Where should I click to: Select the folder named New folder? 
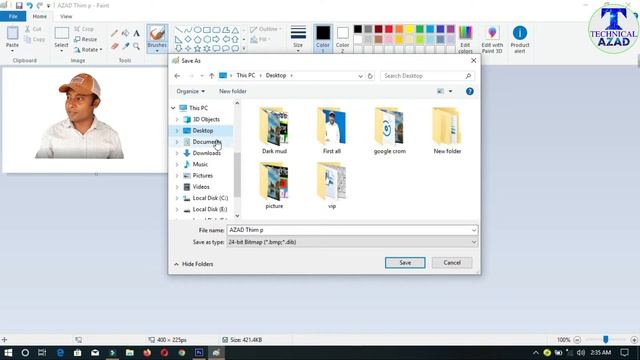447,131
